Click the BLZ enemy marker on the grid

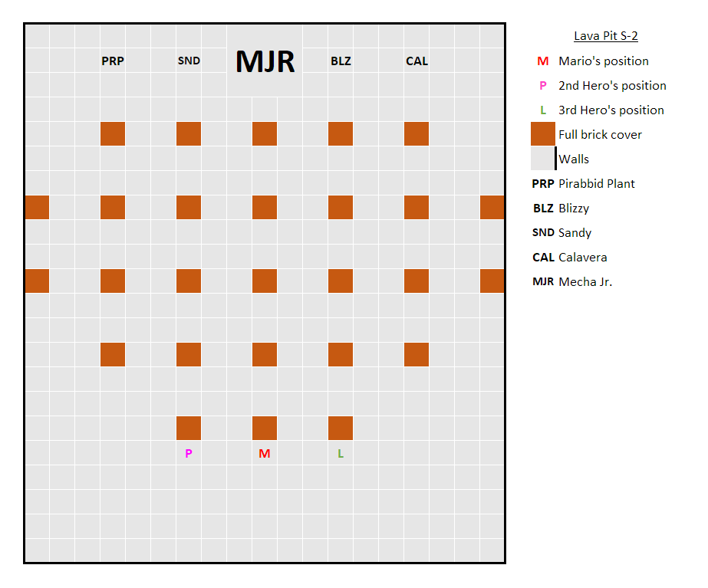tap(341, 61)
